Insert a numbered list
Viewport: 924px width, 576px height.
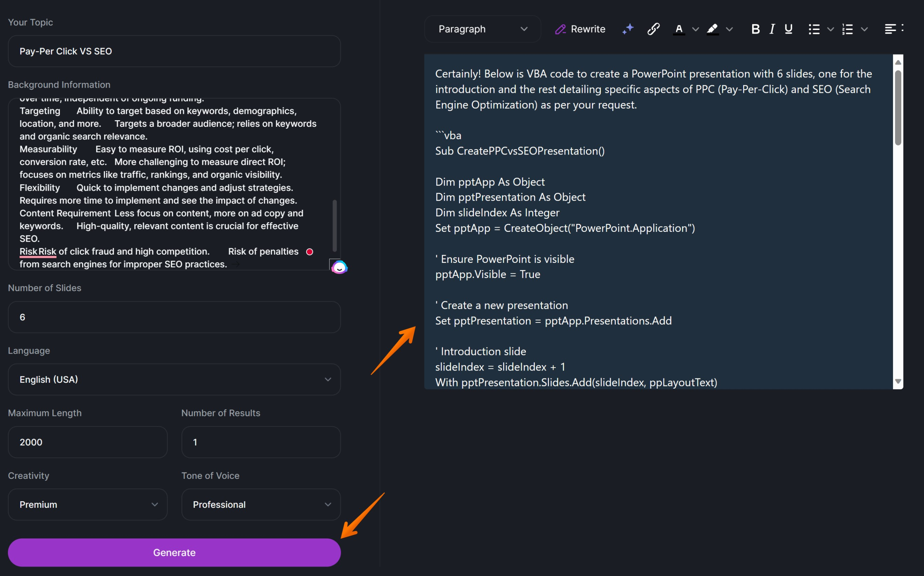click(x=847, y=29)
